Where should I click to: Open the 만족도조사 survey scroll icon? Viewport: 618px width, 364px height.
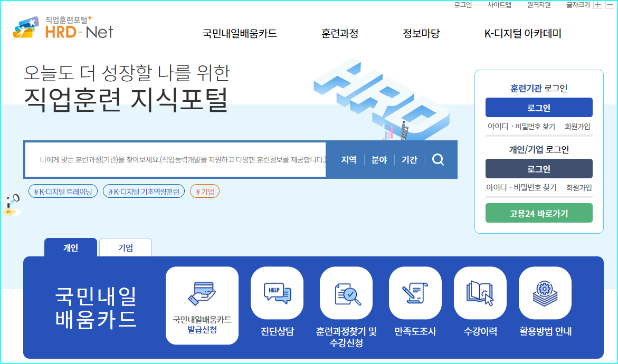415,293
